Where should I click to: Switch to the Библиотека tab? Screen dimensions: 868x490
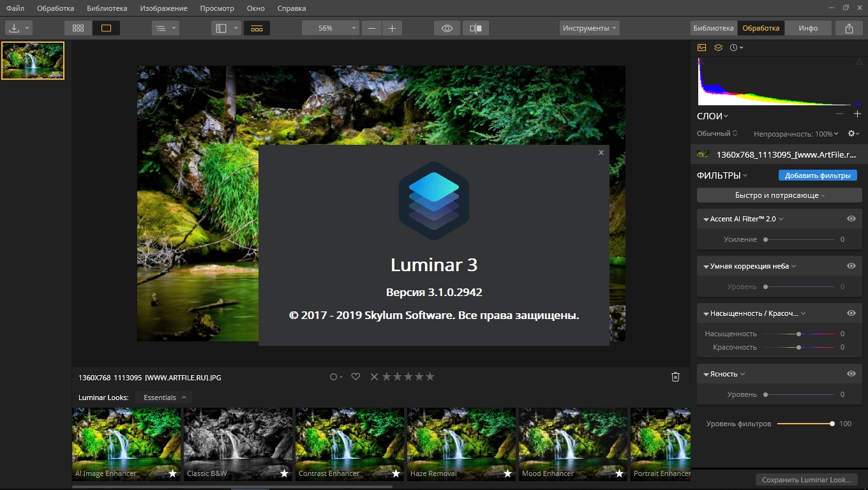click(714, 28)
